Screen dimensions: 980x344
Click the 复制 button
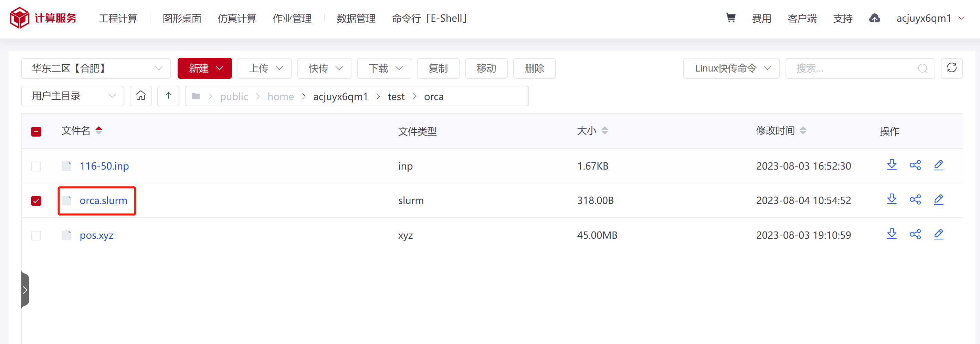click(x=438, y=68)
